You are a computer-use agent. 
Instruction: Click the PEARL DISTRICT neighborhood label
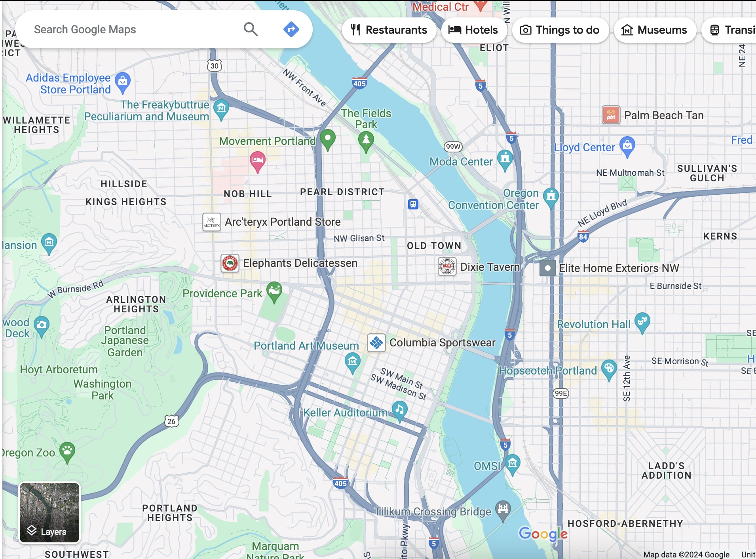342,192
